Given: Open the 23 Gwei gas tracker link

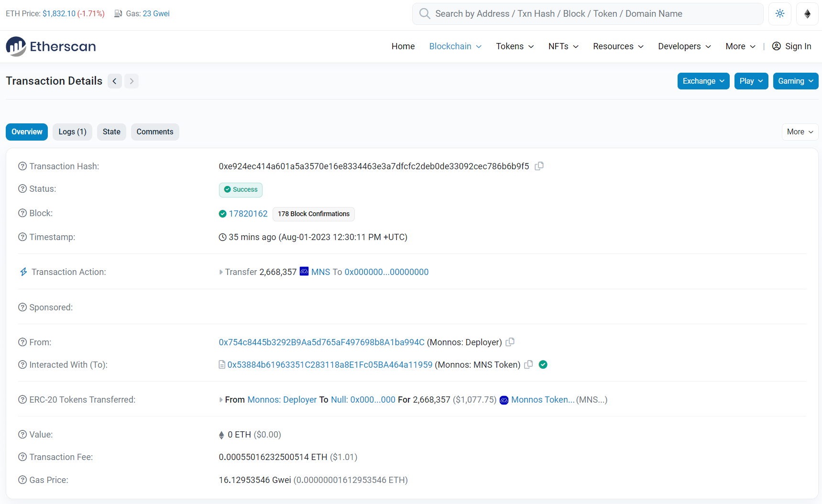Looking at the screenshot, I should [156, 14].
